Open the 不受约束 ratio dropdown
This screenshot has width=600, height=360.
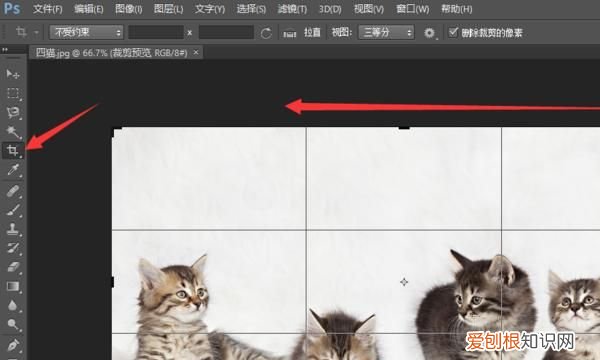tap(86, 33)
